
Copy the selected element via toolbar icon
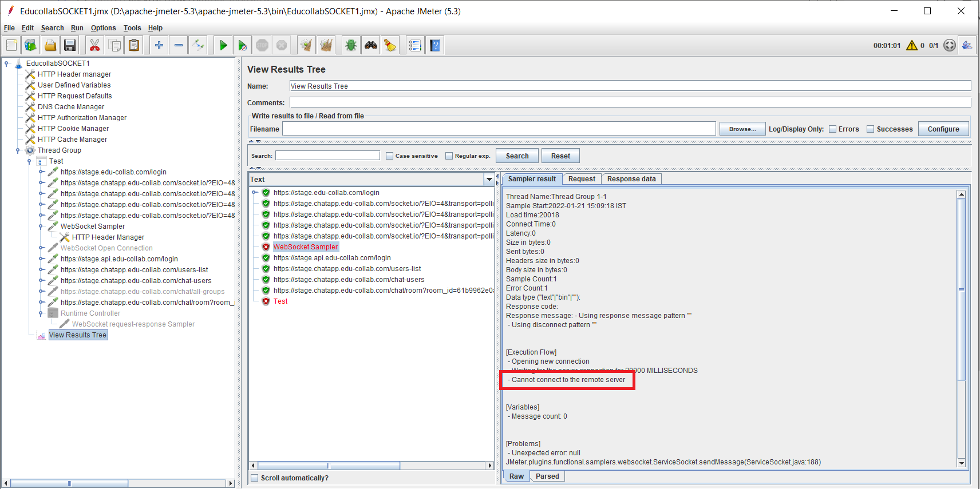point(114,45)
